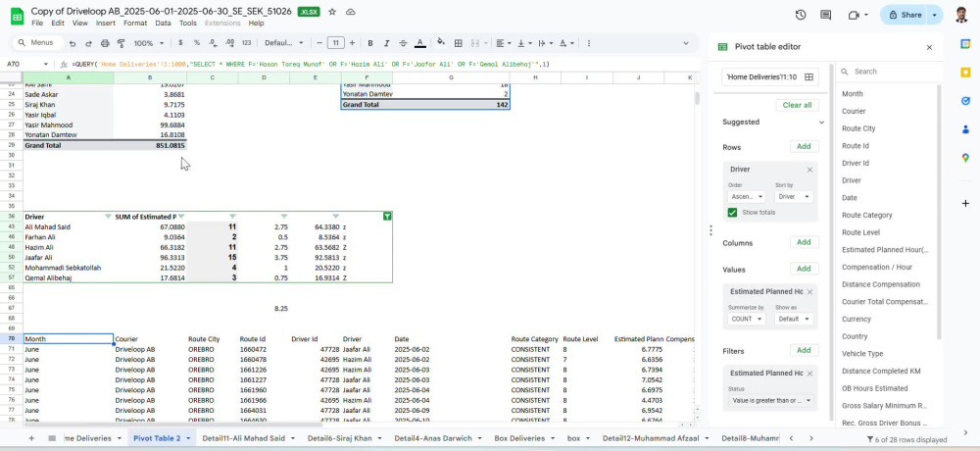Open Google Maps in side panel
This screenshot has width=980, height=451.
point(965,158)
